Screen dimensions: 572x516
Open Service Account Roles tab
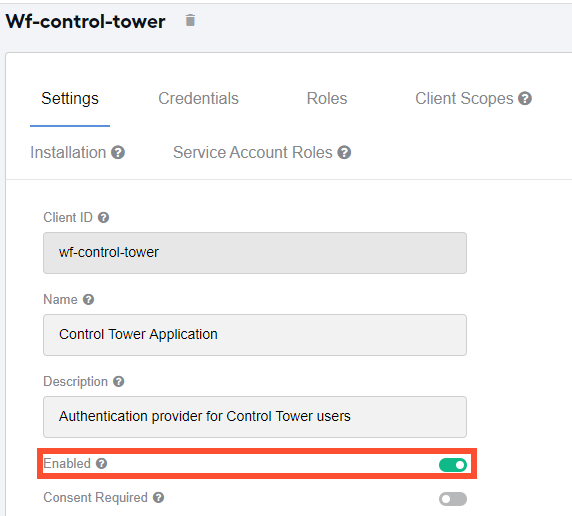click(x=253, y=153)
